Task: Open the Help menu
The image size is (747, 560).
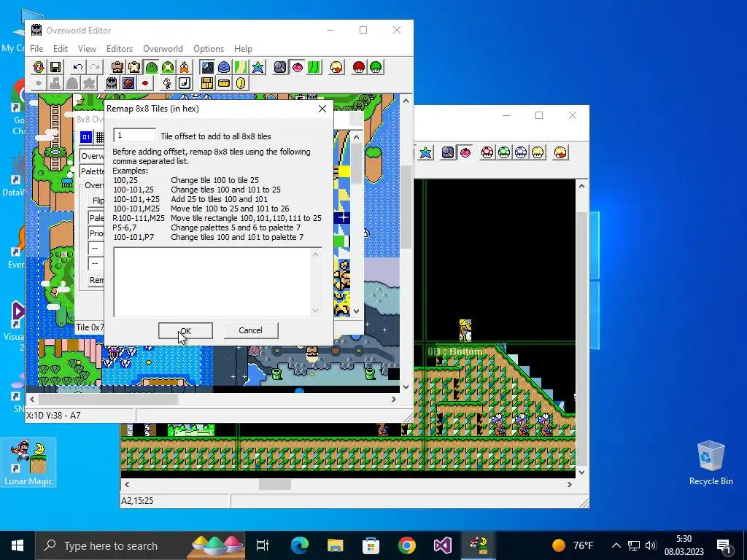Action: click(x=243, y=49)
